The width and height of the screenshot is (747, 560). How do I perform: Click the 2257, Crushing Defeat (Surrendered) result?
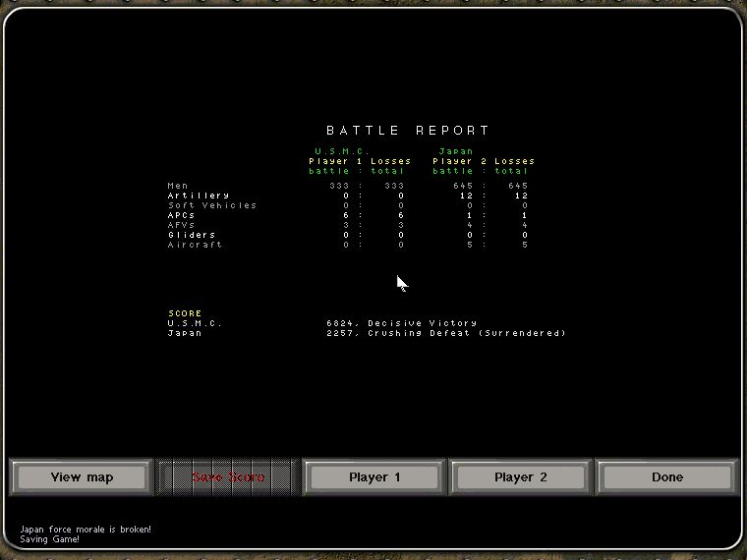click(446, 333)
